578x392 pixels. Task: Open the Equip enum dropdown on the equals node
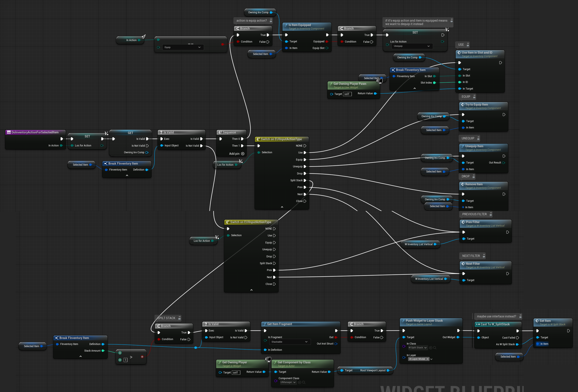coord(183,47)
